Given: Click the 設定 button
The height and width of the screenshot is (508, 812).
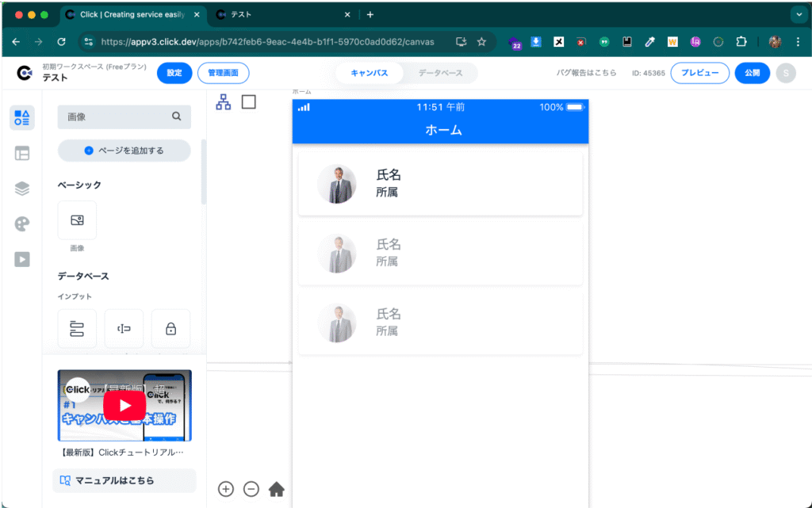Looking at the screenshot, I should tap(174, 73).
